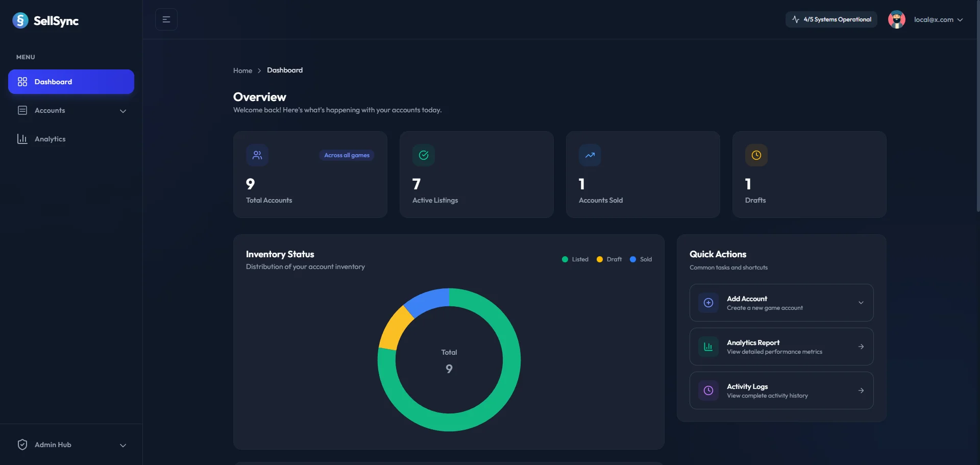Click the Listed legend indicator
Viewport: 980px width, 465px height.
point(565,259)
